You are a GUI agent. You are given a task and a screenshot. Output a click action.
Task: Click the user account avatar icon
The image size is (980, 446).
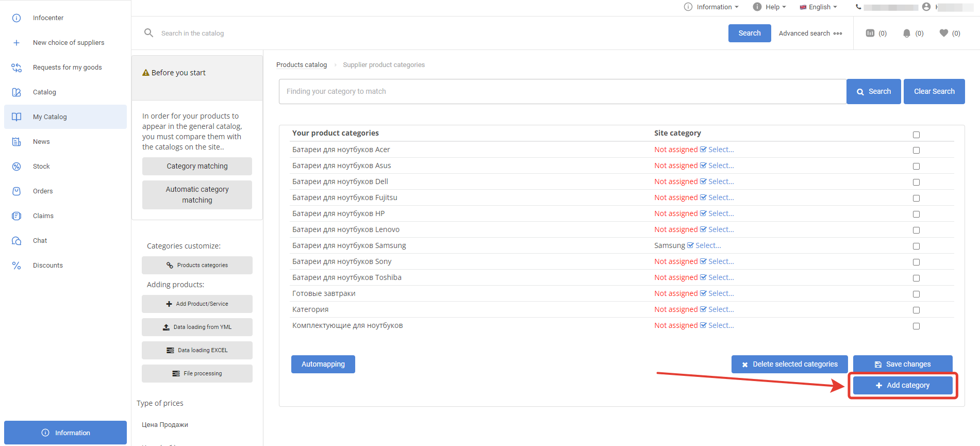pyautogui.click(x=926, y=7)
